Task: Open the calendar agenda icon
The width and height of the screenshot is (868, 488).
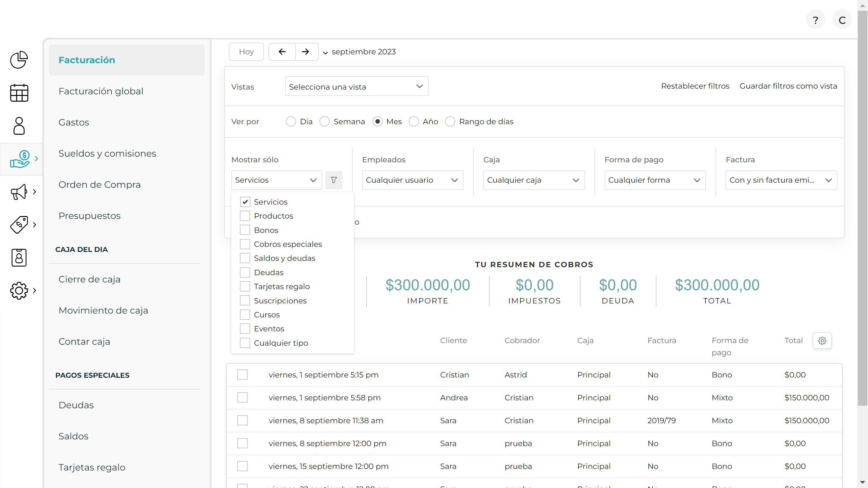Action: (19, 93)
